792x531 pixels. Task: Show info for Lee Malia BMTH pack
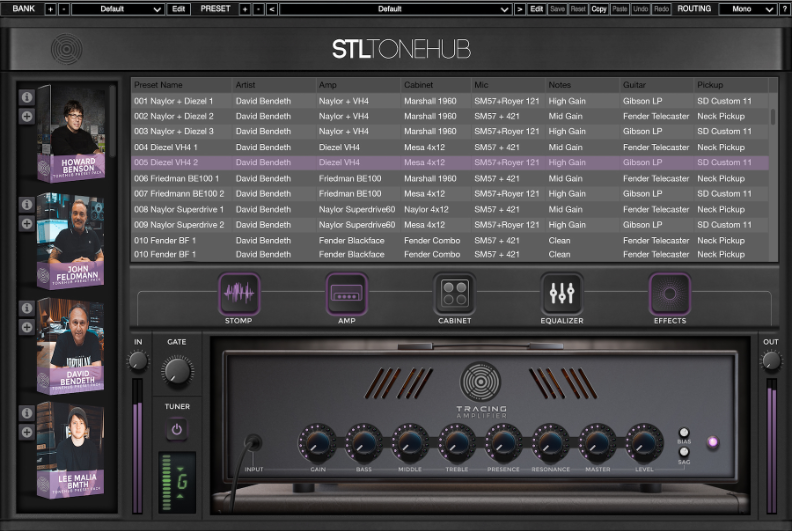click(x=27, y=413)
